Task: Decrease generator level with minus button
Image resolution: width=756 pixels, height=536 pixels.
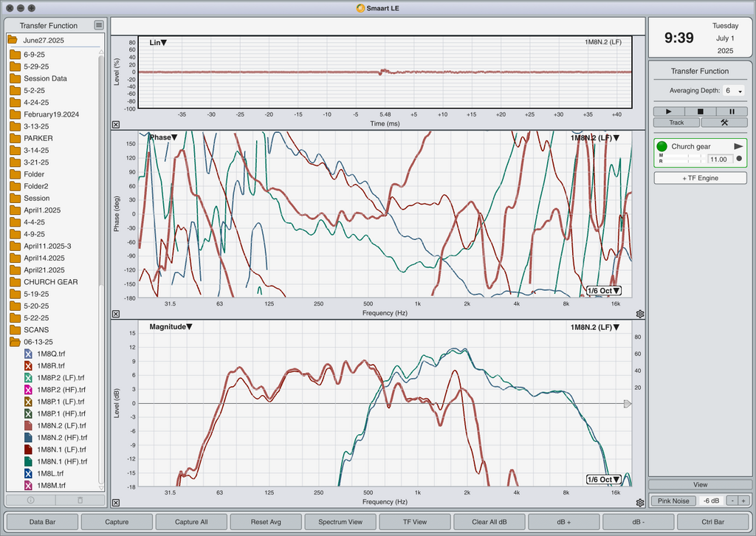Action: [x=732, y=501]
